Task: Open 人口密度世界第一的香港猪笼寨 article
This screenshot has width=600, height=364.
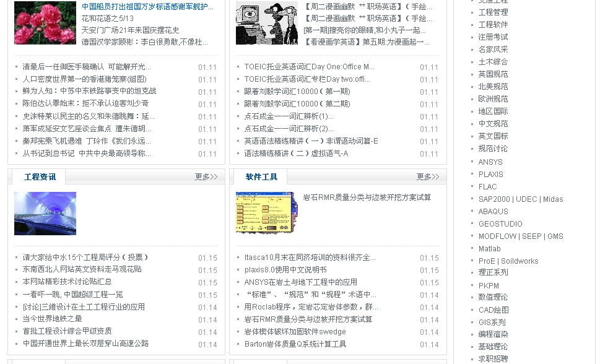Action: tap(85, 79)
